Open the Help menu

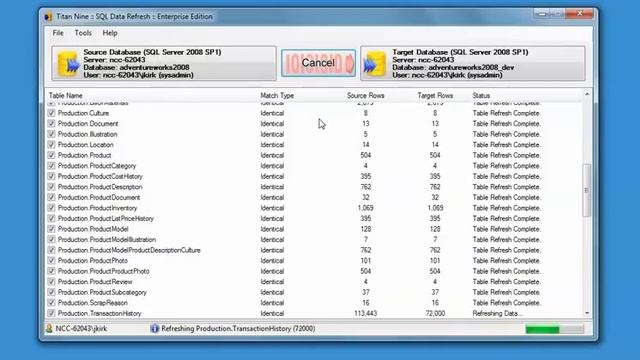[x=110, y=33]
